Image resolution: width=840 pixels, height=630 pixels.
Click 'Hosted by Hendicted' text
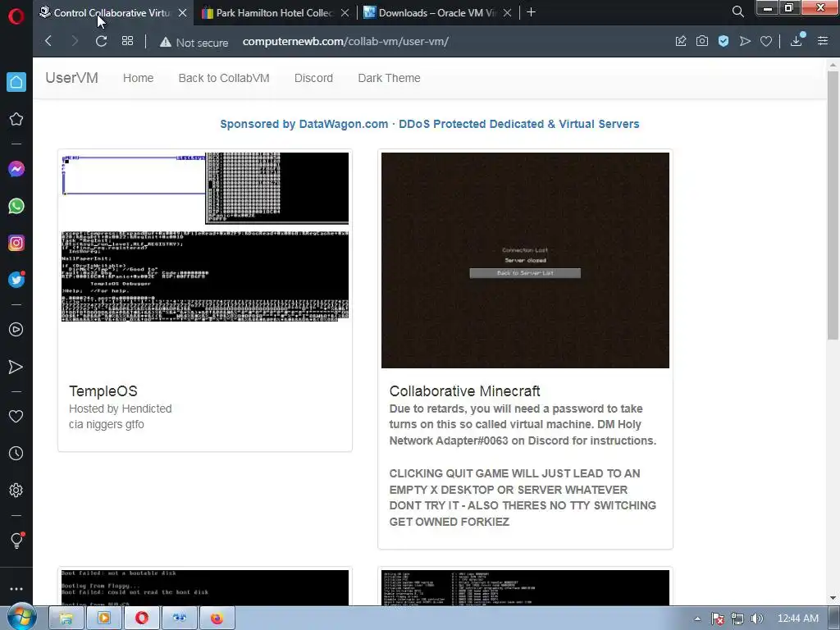tap(121, 409)
